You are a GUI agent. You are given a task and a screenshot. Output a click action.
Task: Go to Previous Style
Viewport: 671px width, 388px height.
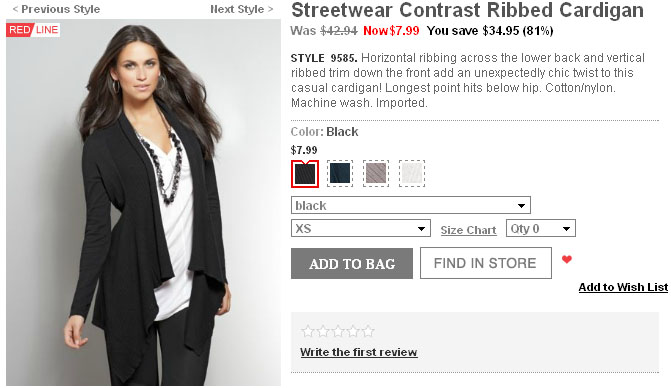click(x=56, y=9)
